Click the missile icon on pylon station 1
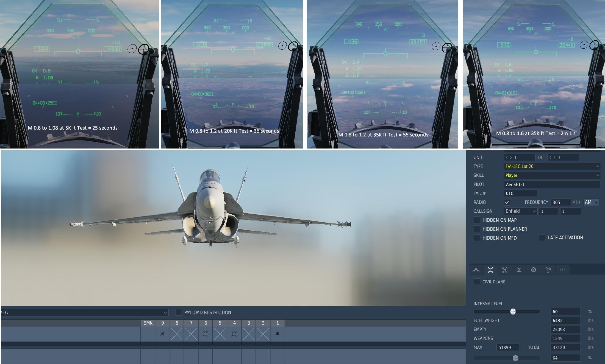Viewport: 605px width, 364px height. 277,334
